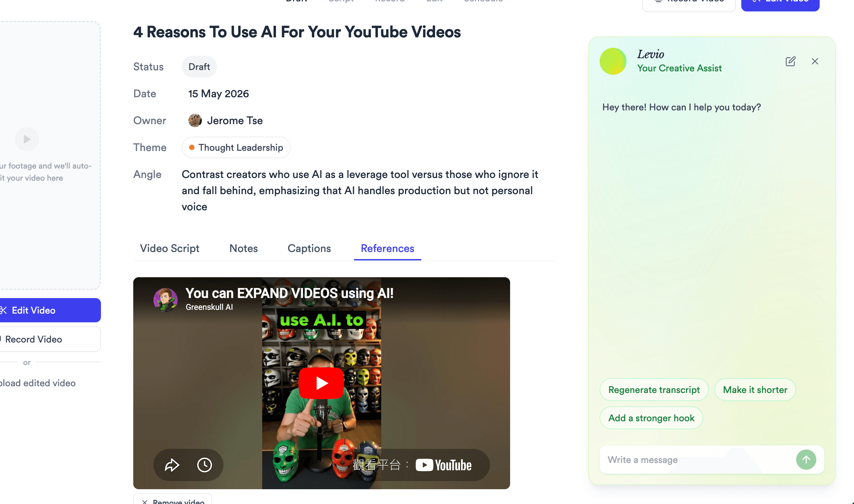Open video on YouTube logo link
The width and height of the screenshot is (854, 504).
443,465
